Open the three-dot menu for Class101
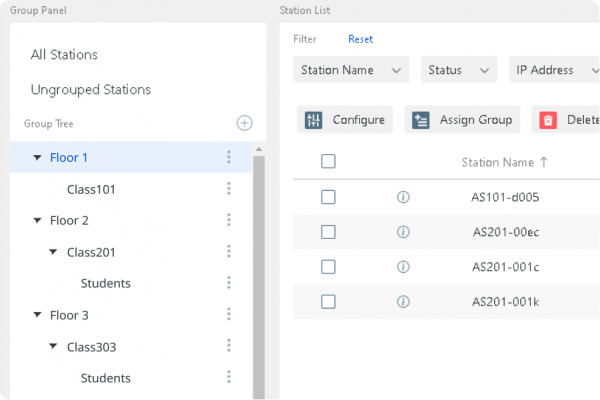 (229, 189)
